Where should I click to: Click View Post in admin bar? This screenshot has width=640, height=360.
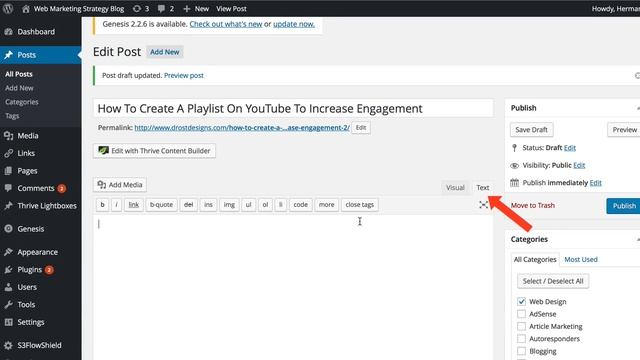(231, 9)
